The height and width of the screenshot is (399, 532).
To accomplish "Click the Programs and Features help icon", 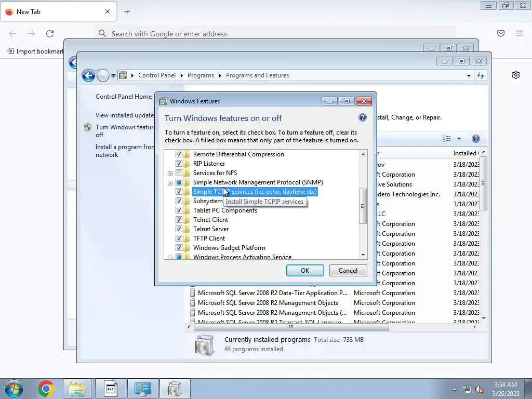I will point(476,138).
